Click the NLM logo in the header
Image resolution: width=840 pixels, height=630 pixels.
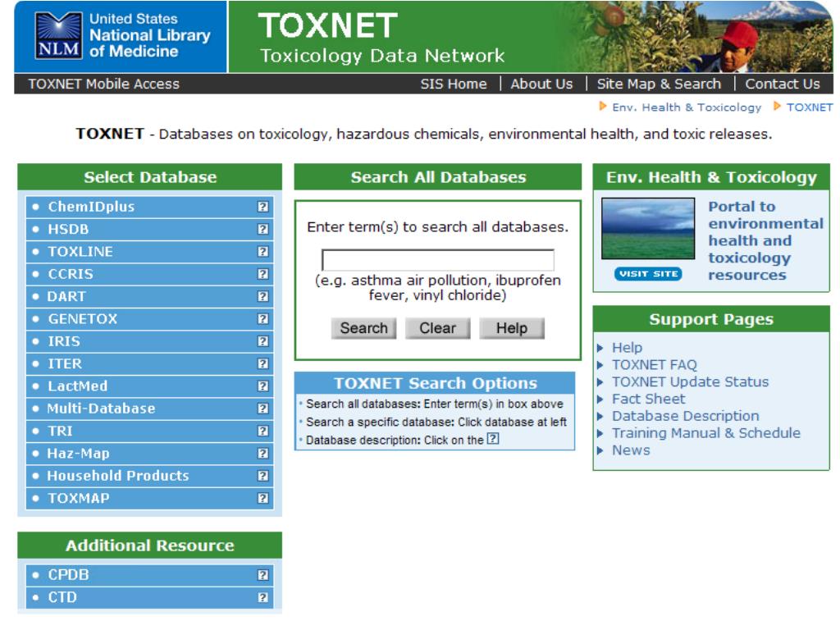[x=58, y=35]
